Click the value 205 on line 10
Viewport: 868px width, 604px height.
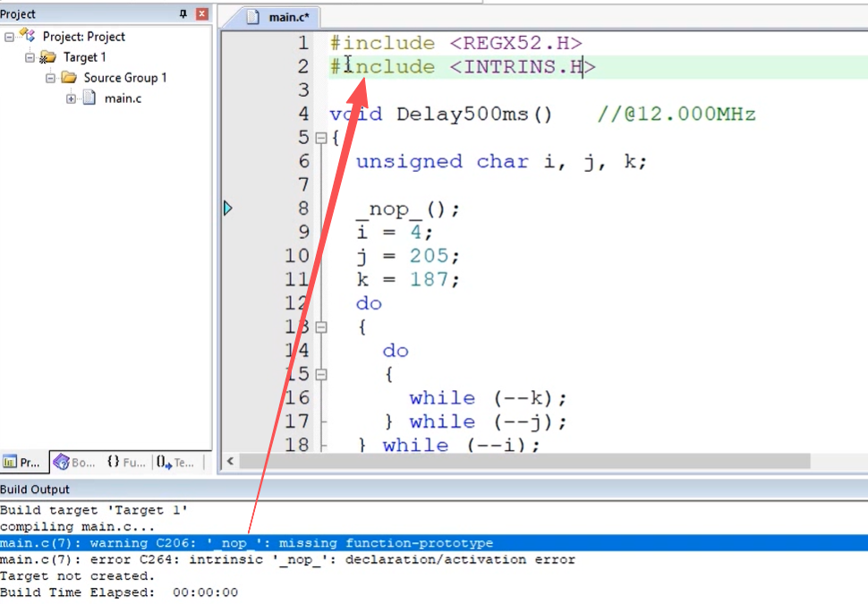pyautogui.click(x=429, y=256)
